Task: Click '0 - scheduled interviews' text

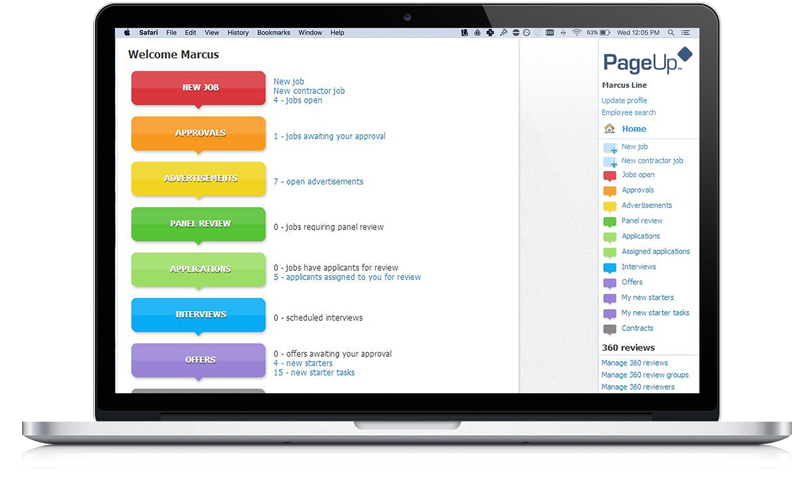Action: coord(318,318)
